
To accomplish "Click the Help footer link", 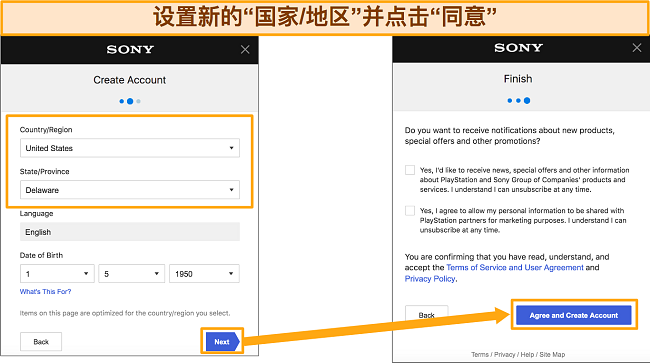I will pos(527,354).
